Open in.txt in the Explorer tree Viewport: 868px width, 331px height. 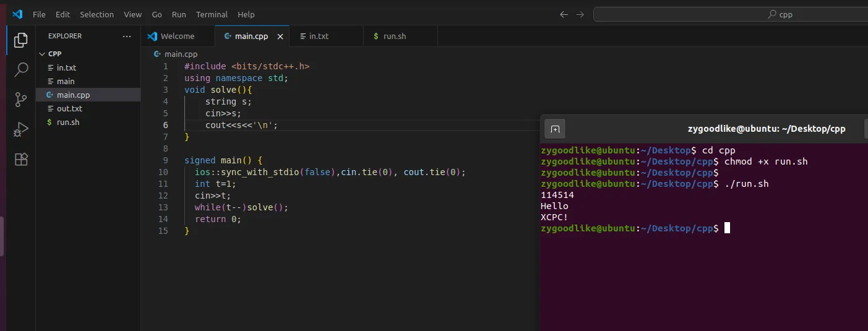[x=88, y=67]
